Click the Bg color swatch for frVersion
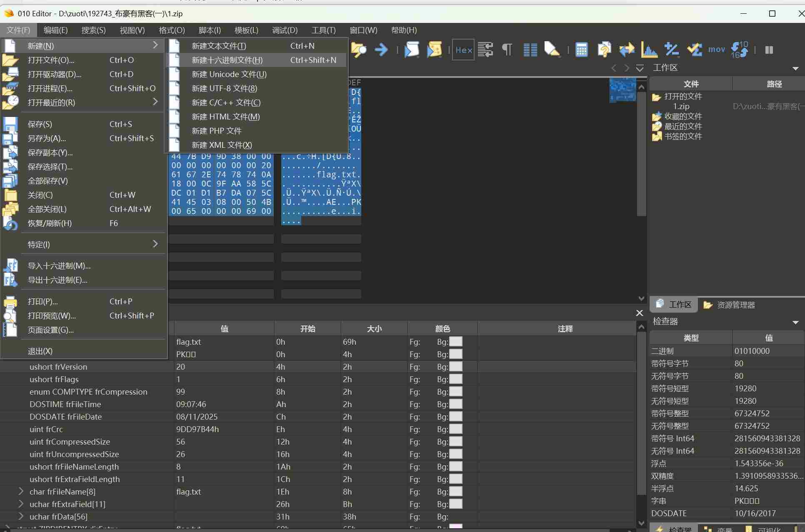Viewport: 805px width, 532px height. (455, 367)
